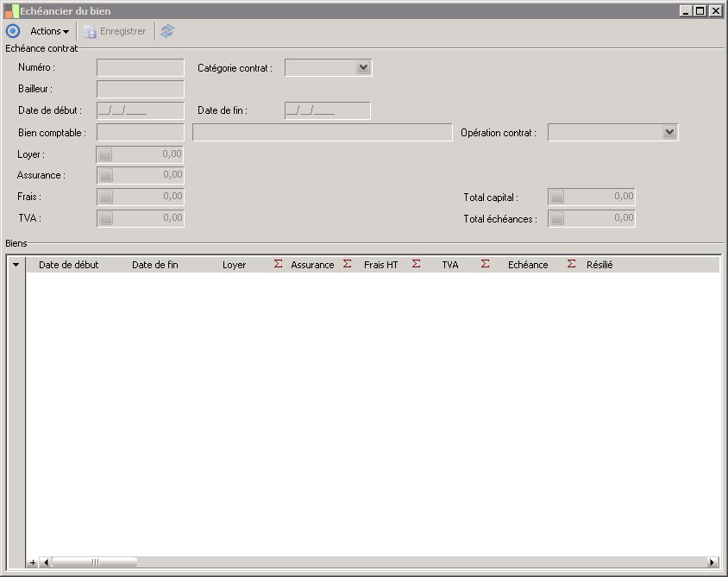The height and width of the screenshot is (577, 728).
Task: Click the TVA amount value 0,00
Action: click(x=173, y=217)
